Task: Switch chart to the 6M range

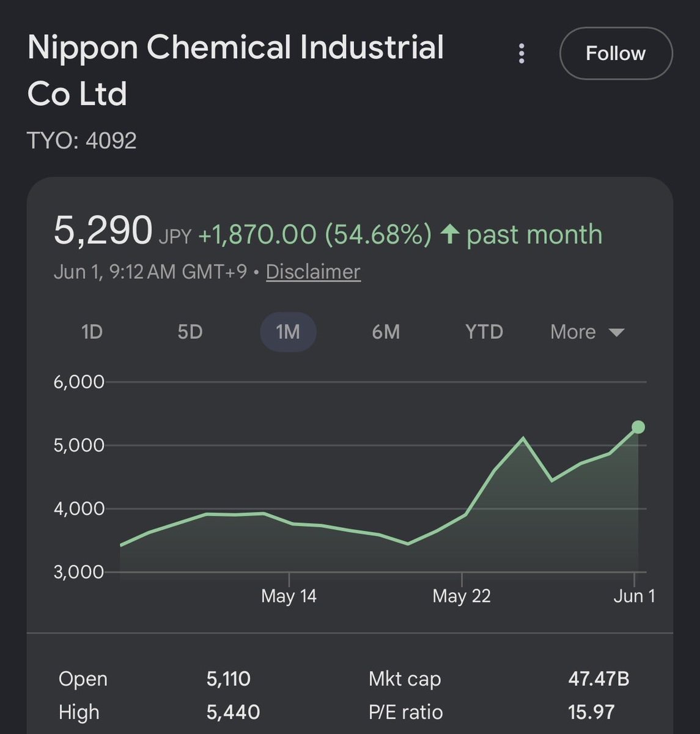Action: 386,332
